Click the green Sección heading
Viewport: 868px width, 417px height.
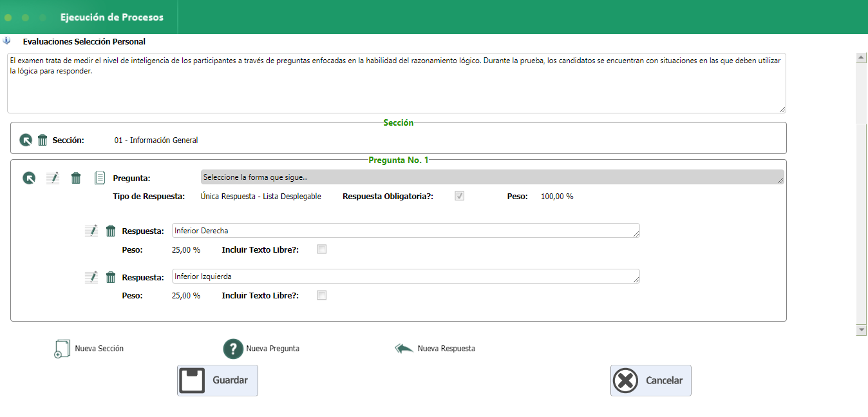(x=399, y=122)
